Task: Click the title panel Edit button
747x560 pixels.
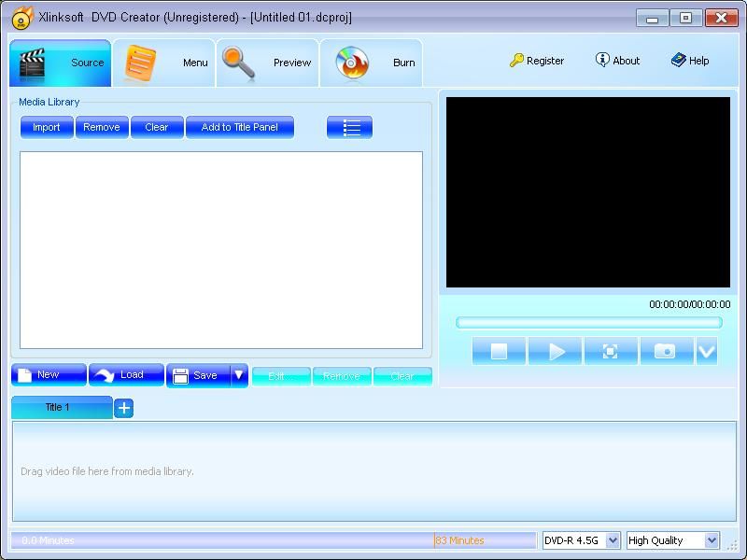Action: coord(281,377)
